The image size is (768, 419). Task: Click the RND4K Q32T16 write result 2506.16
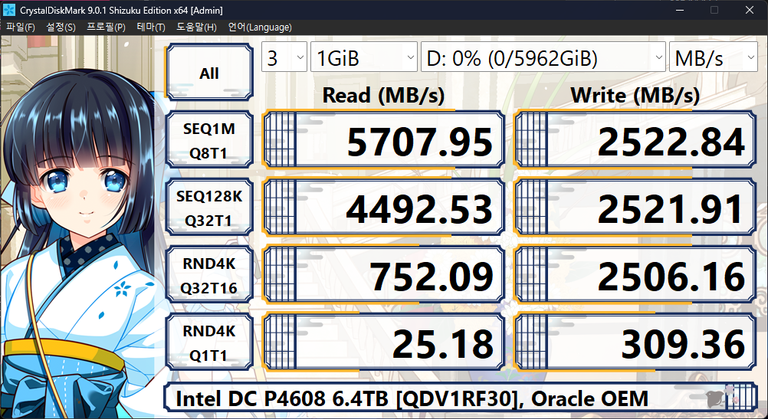[x=635, y=275]
